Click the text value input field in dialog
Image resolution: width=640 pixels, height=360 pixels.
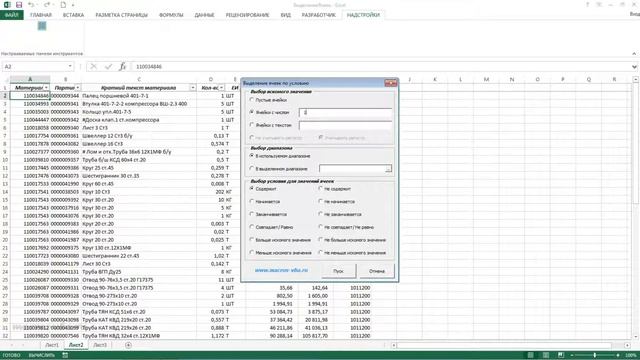345,125
